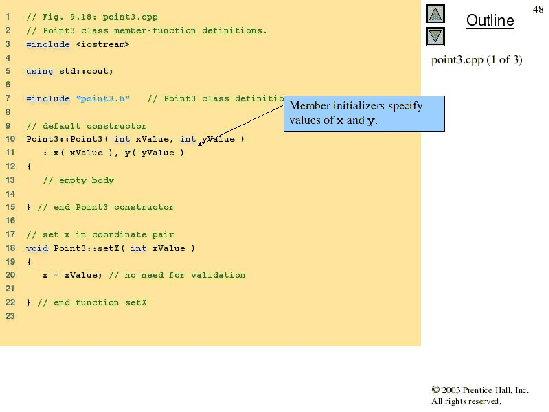Select the '// default constructor' comment
This screenshot has width=549, height=412.
pos(86,126)
